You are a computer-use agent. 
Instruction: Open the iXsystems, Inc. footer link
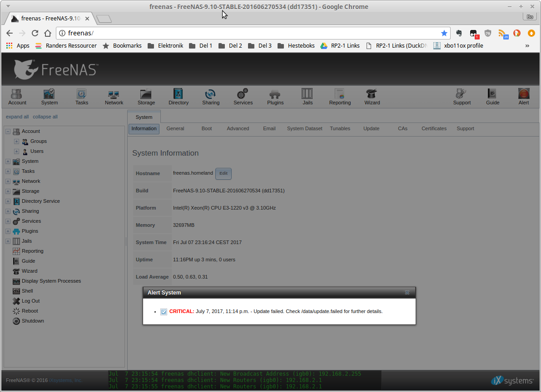[x=65, y=380]
